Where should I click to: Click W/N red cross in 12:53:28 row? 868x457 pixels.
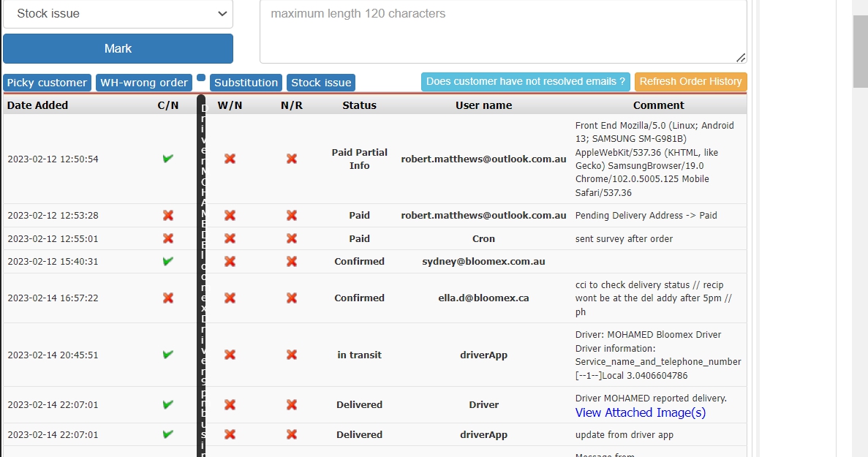pyautogui.click(x=230, y=215)
